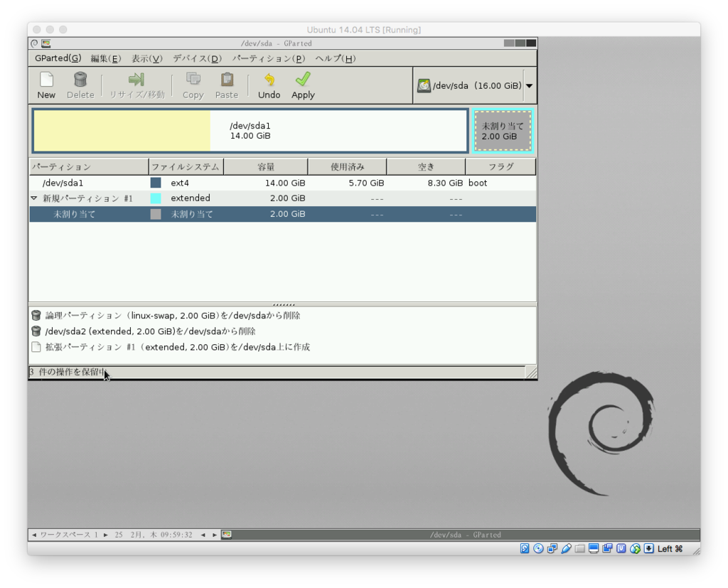Click the boot flag of /dev/sda1
The image size is (728, 588).
coord(478,183)
